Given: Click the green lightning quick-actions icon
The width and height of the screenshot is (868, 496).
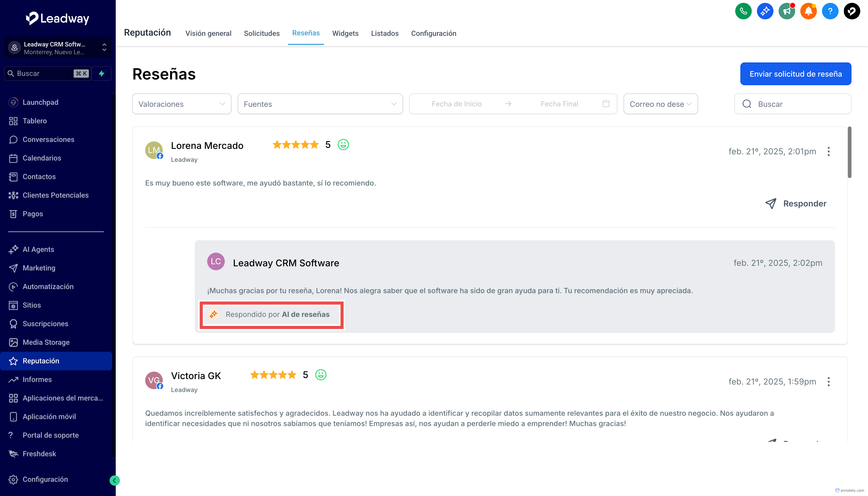Looking at the screenshot, I should tap(102, 74).
